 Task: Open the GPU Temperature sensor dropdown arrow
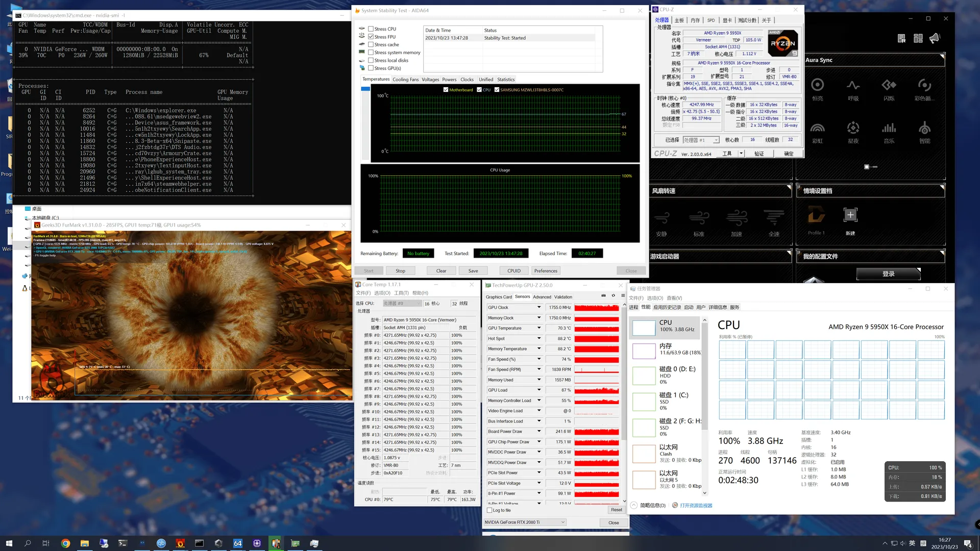click(x=538, y=328)
